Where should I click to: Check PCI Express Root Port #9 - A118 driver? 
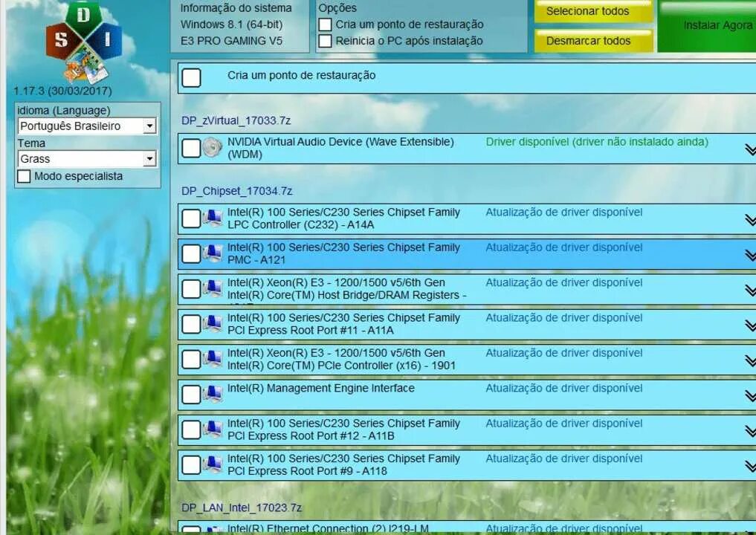point(191,464)
